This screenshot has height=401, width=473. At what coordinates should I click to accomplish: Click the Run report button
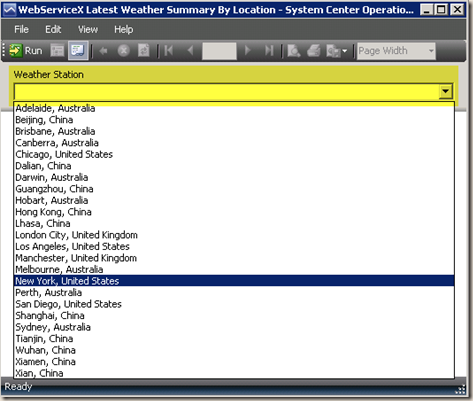tap(26, 51)
